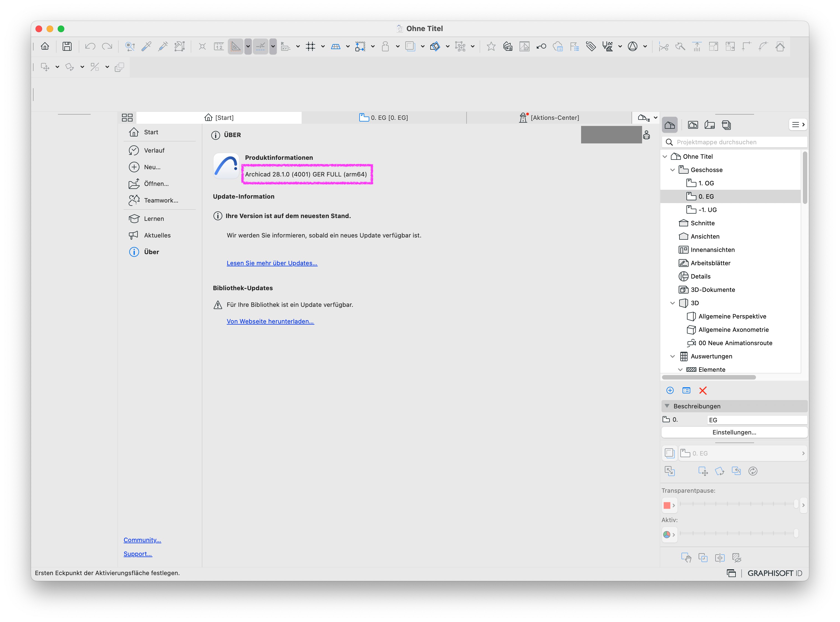The height and width of the screenshot is (622, 840).
Task: Open the dropdown arrow next to snap points
Action: [273, 46]
